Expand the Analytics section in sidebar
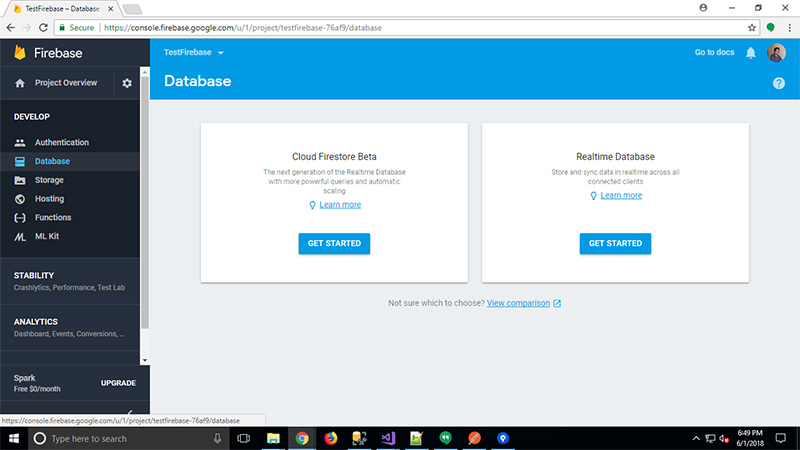The width and height of the screenshot is (800, 450). [x=70, y=327]
